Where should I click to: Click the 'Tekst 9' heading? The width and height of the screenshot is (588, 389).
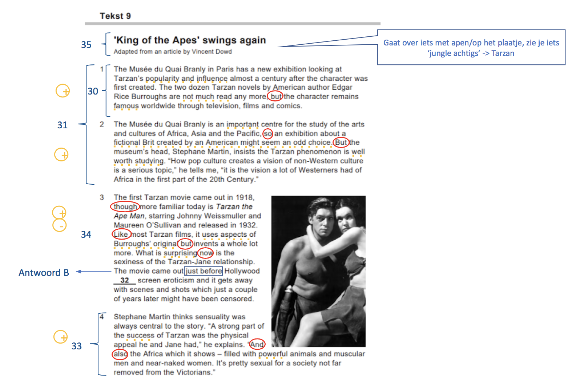tap(115, 16)
